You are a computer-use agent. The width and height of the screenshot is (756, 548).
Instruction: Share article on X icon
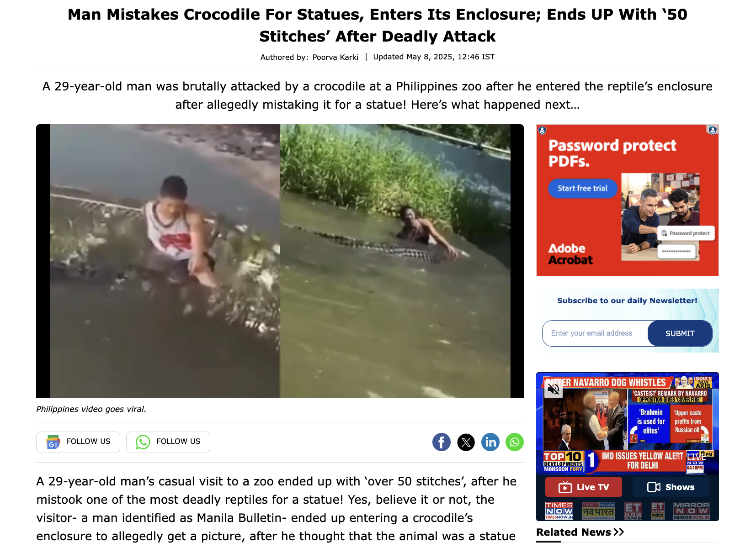coord(466,442)
